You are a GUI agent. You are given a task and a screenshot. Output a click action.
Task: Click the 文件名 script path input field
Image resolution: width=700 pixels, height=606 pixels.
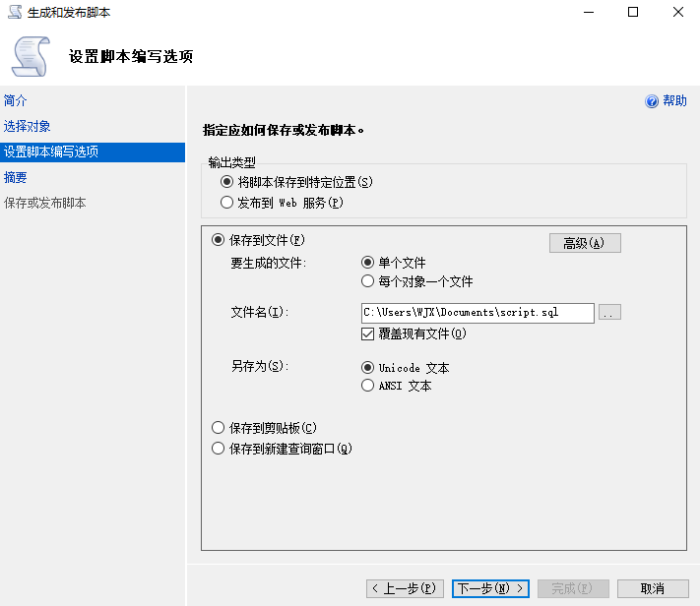click(477, 313)
